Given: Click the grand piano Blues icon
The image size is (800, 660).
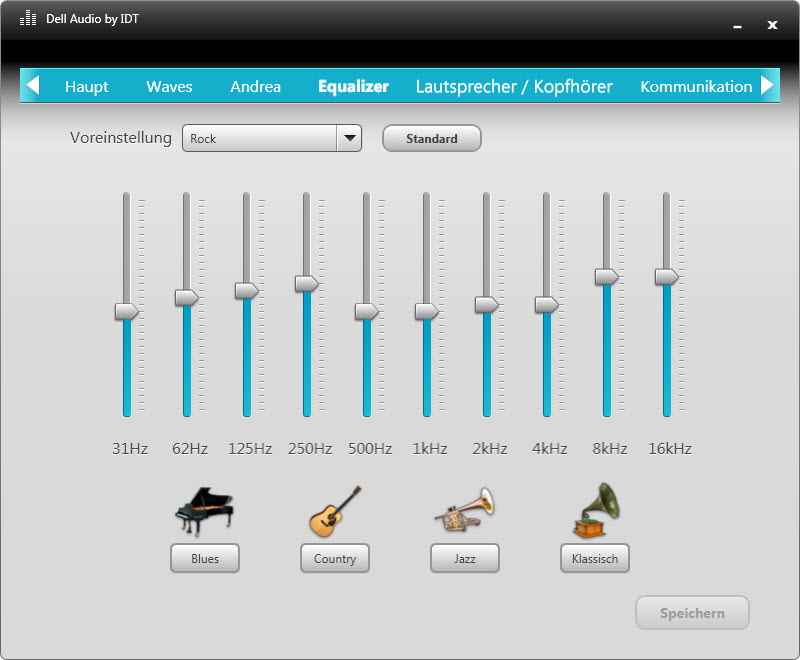Looking at the screenshot, I should (x=204, y=513).
